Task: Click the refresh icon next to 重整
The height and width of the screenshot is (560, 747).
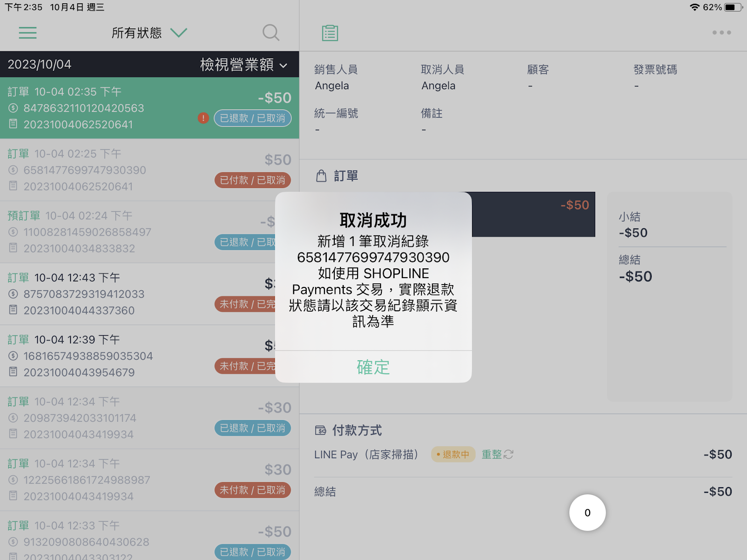Action: (x=508, y=454)
